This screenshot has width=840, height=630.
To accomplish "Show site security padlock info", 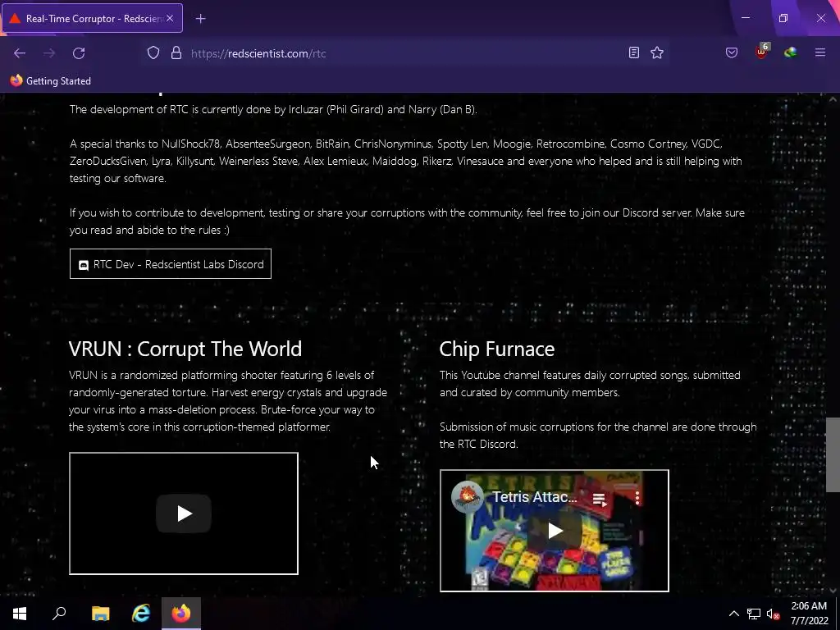I will pos(176,53).
